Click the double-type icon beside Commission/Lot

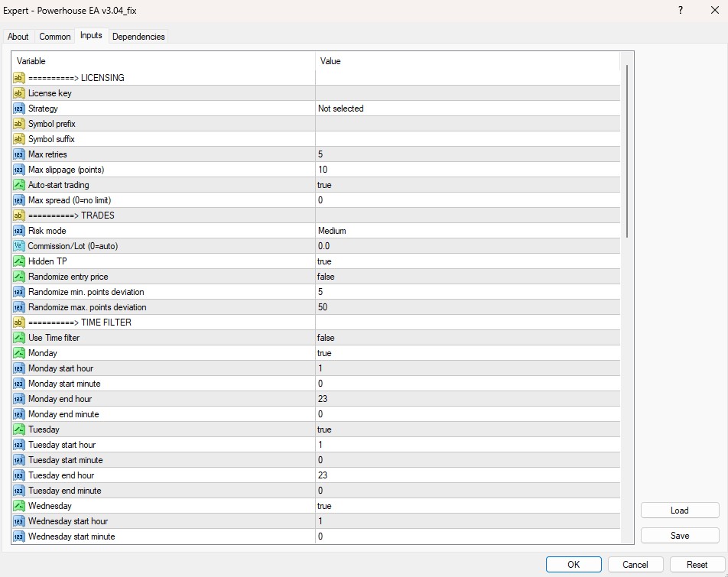(18, 246)
